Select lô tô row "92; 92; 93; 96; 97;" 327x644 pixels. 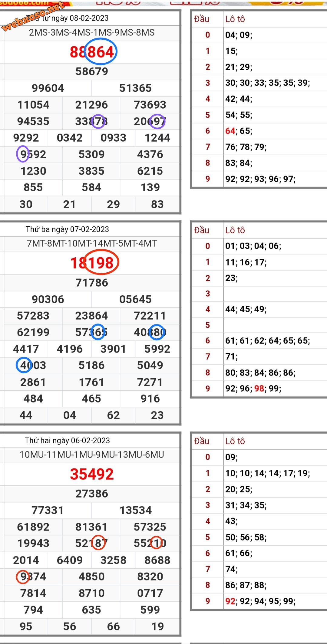click(260, 179)
